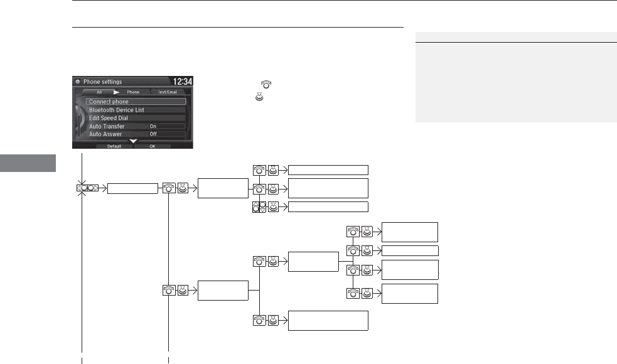Switch to the Phone tab
617x364 pixels.
pyautogui.click(x=133, y=92)
